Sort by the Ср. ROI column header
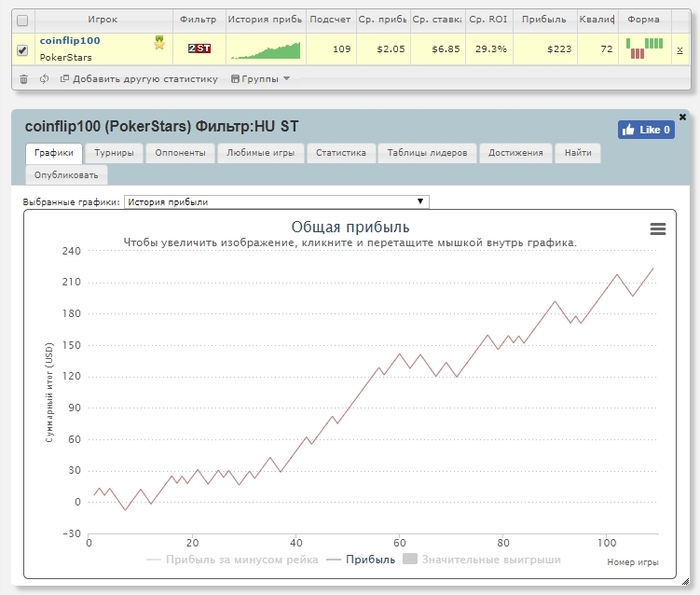The height and width of the screenshot is (595, 700). 488,20
